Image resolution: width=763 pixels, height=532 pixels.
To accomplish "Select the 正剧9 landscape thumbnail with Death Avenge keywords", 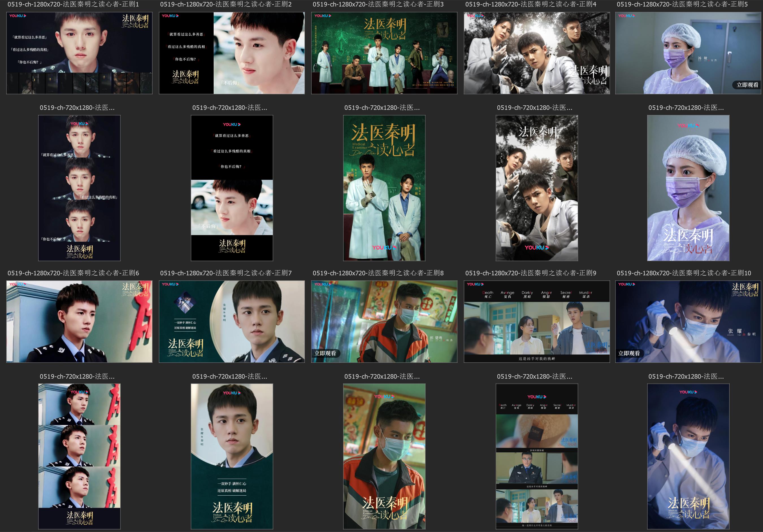I will pos(537,321).
